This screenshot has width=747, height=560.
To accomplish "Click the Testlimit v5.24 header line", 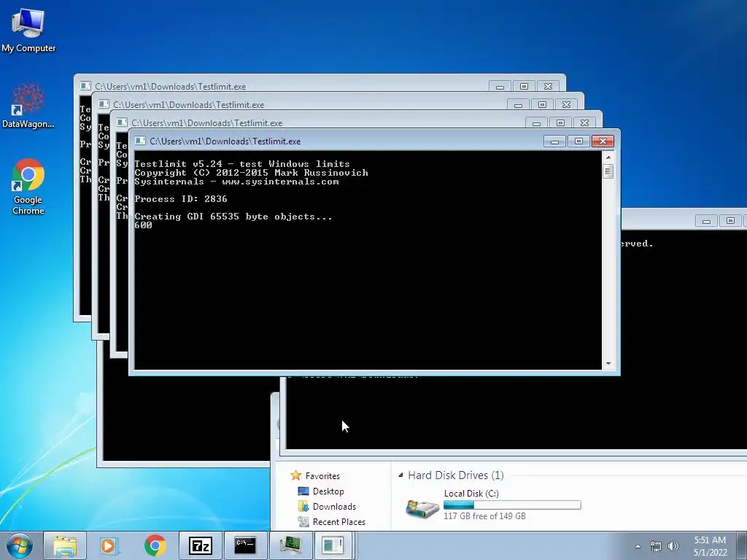I will click(x=242, y=164).
